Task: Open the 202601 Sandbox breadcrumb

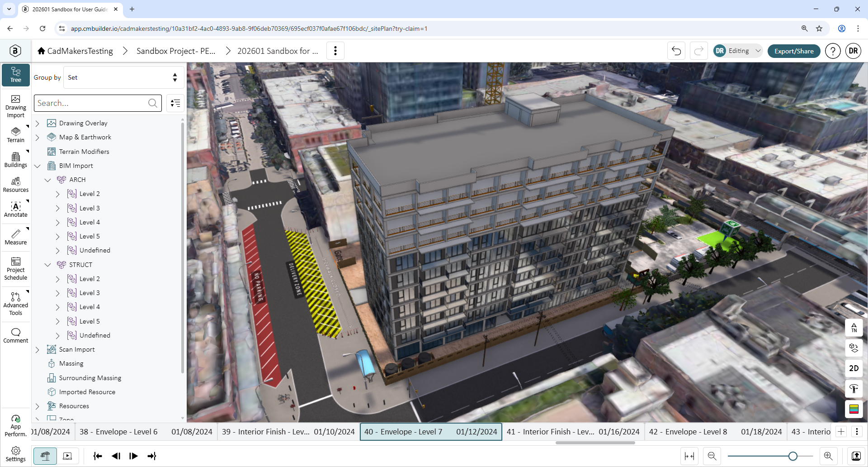Action: coord(278,51)
